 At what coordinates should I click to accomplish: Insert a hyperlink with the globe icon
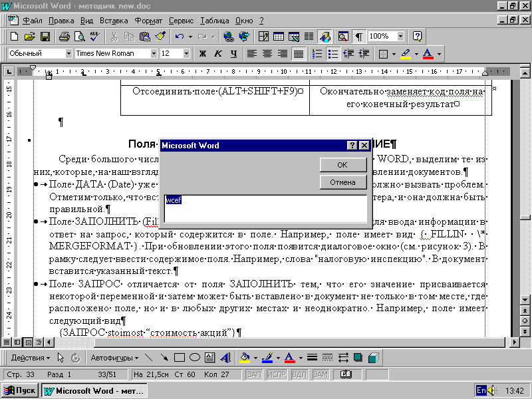[x=229, y=37]
